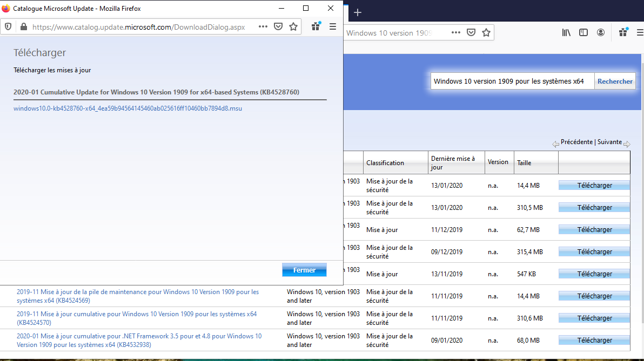Click the Précédente link
Image resolution: width=644 pixels, height=361 pixels.
tap(576, 142)
